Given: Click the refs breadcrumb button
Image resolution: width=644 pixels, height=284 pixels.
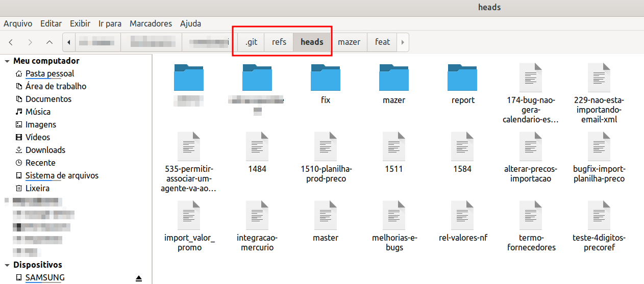Looking at the screenshot, I should [x=279, y=42].
